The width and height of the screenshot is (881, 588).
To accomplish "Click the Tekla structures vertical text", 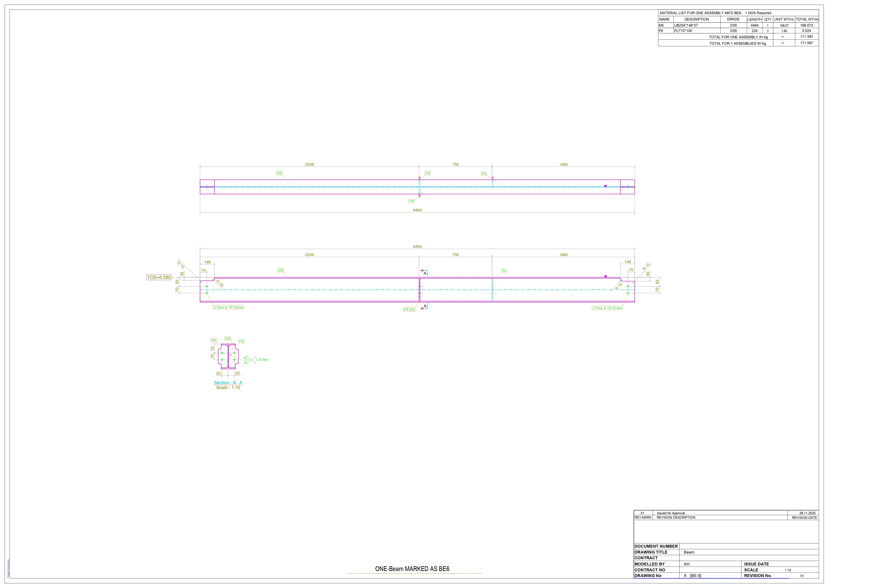I will tap(8, 569).
